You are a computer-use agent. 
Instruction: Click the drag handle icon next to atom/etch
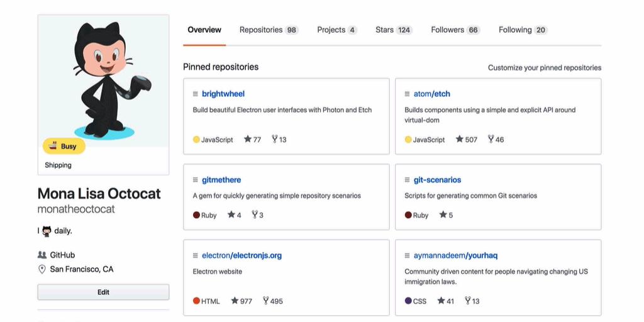pyautogui.click(x=408, y=94)
